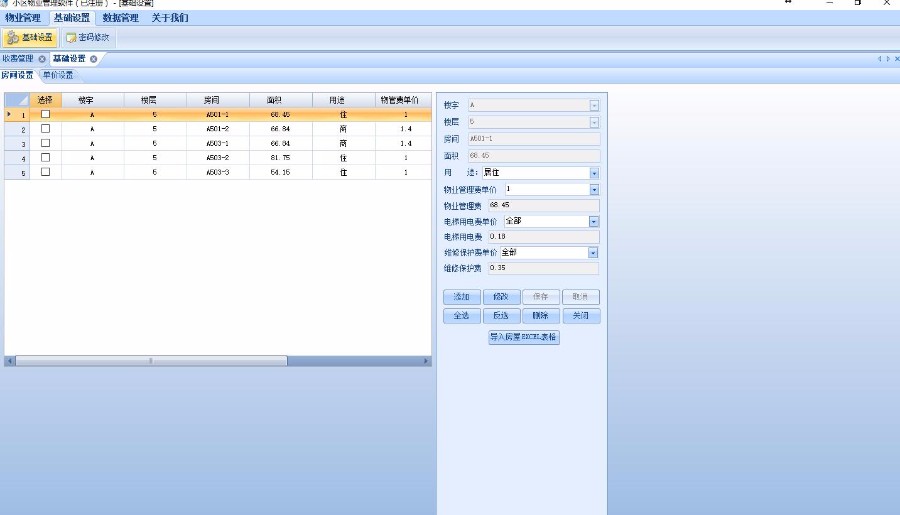This screenshot has width=900, height=515.
Task: Close the 基础设置 document tab
Action: point(94,59)
